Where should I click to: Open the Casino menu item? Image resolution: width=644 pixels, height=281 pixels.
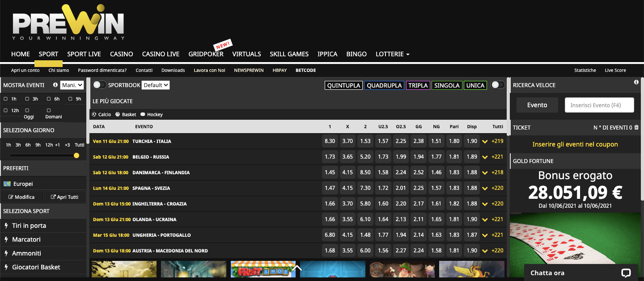tap(122, 54)
